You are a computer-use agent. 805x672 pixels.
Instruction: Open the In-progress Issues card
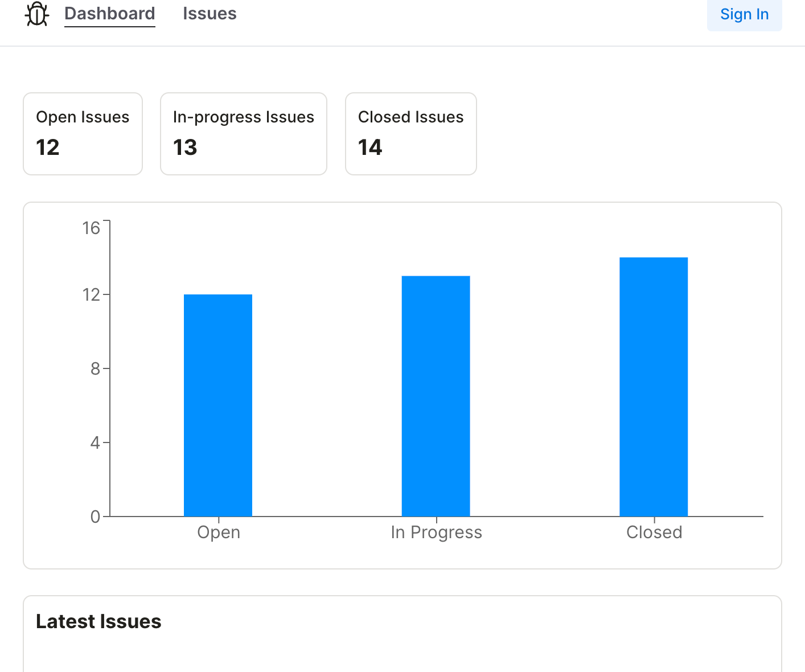pyautogui.click(x=244, y=134)
